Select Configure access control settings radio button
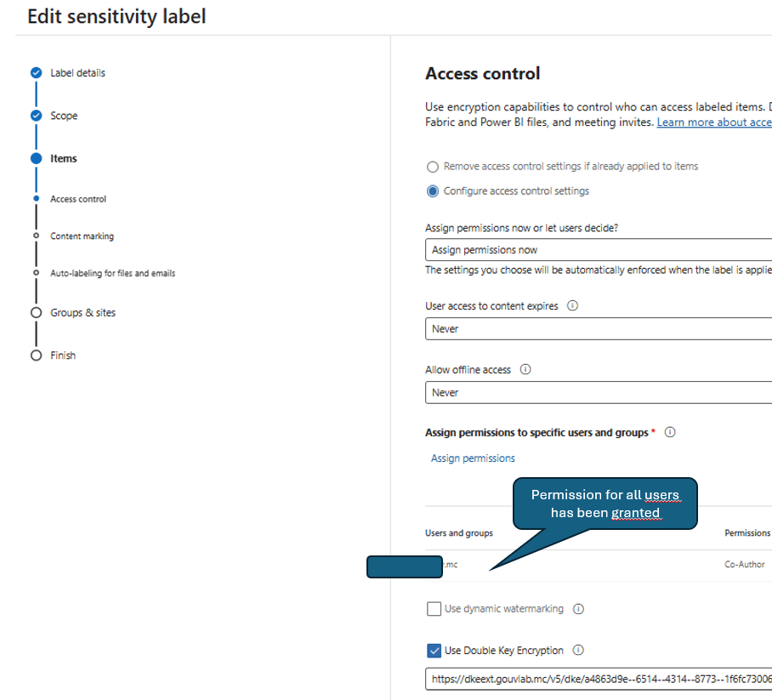Viewport: 772px width, 700px height. coord(433,191)
